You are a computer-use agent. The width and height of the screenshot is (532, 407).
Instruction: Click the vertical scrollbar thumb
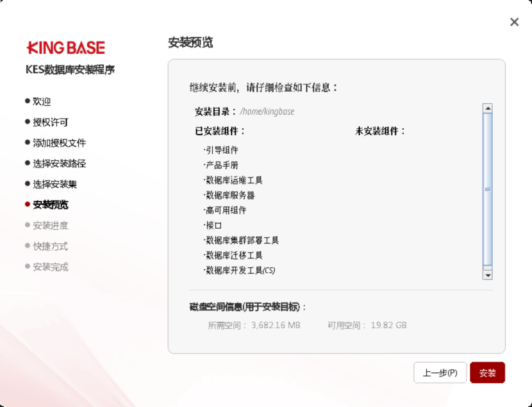coord(487,189)
